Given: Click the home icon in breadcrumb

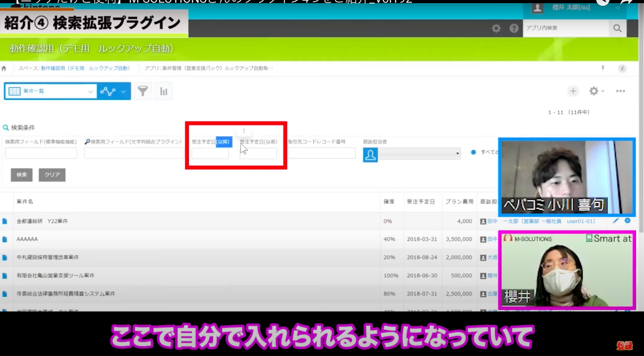Looking at the screenshot, I should [4, 69].
